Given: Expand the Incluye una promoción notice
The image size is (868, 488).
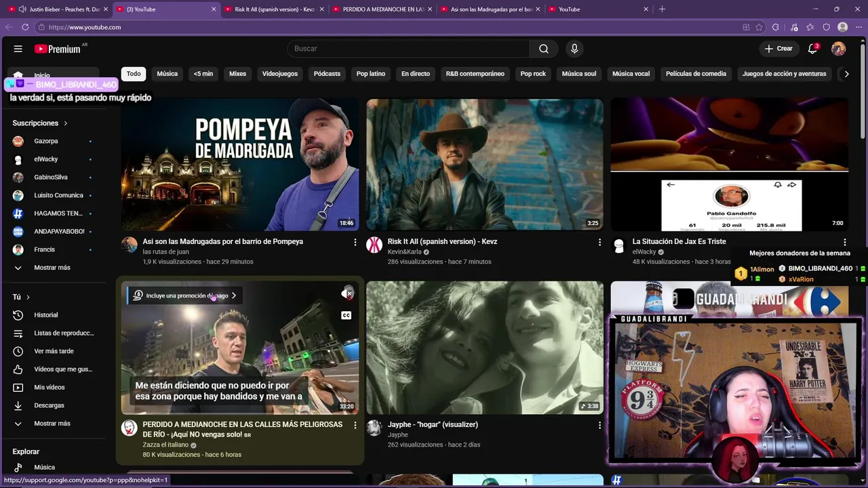Looking at the screenshot, I should click(184, 296).
